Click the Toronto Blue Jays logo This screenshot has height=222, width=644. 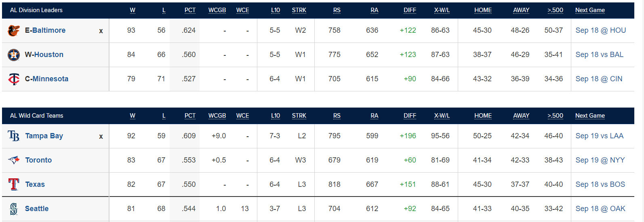[x=14, y=160]
